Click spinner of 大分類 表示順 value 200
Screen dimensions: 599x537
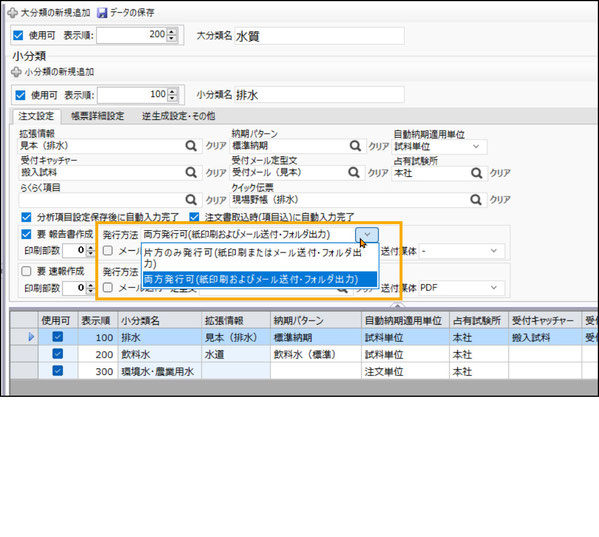[x=172, y=35]
